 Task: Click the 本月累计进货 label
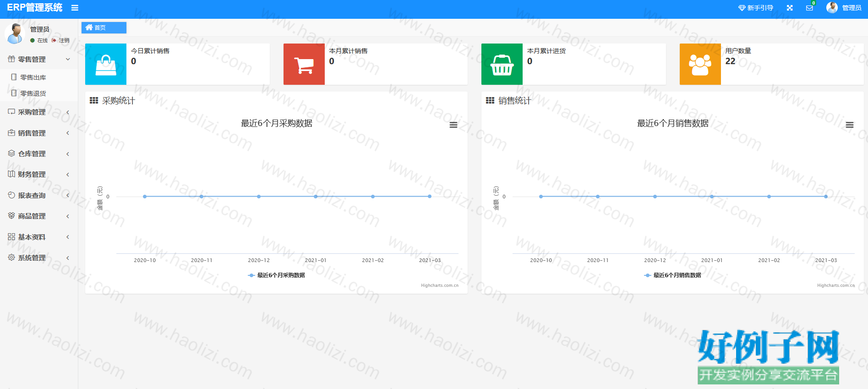[546, 51]
